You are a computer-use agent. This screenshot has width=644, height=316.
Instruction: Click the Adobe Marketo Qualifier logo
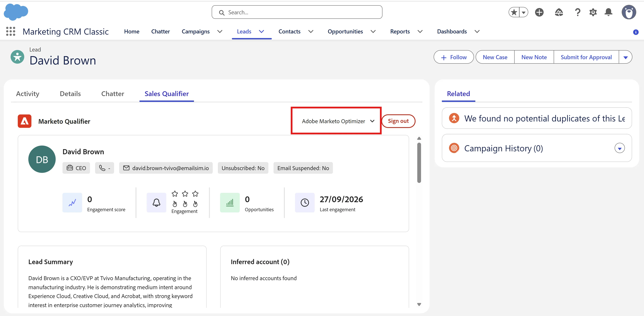[25, 121]
